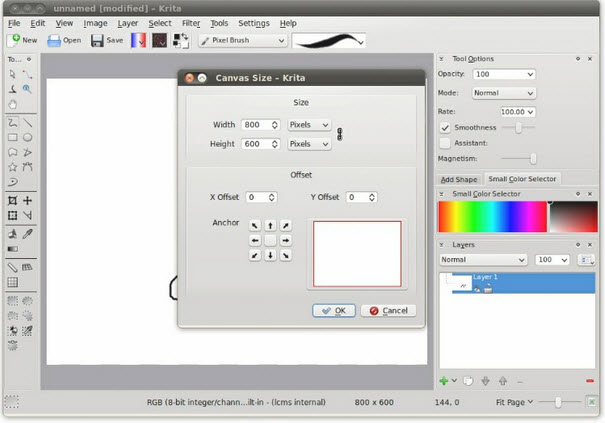Add a new layer with green plus
Screen dimensions: 605x423
point(444,381)
